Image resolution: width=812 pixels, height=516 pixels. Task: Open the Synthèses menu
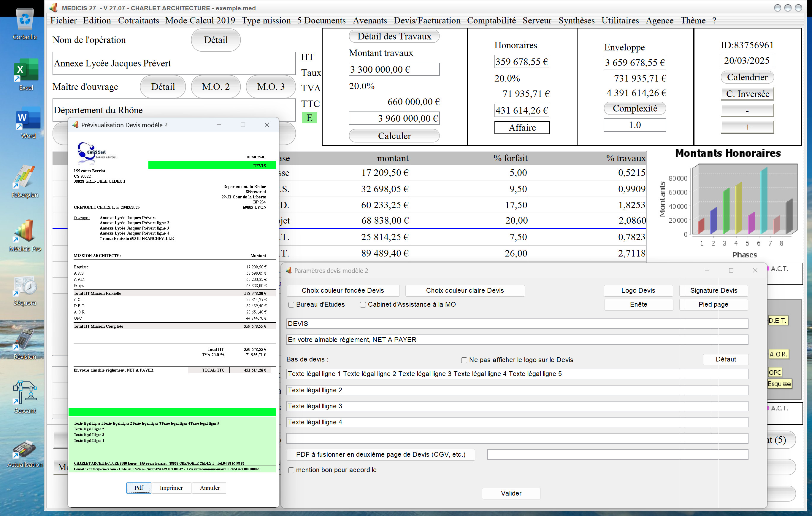(x=576, y=20)
